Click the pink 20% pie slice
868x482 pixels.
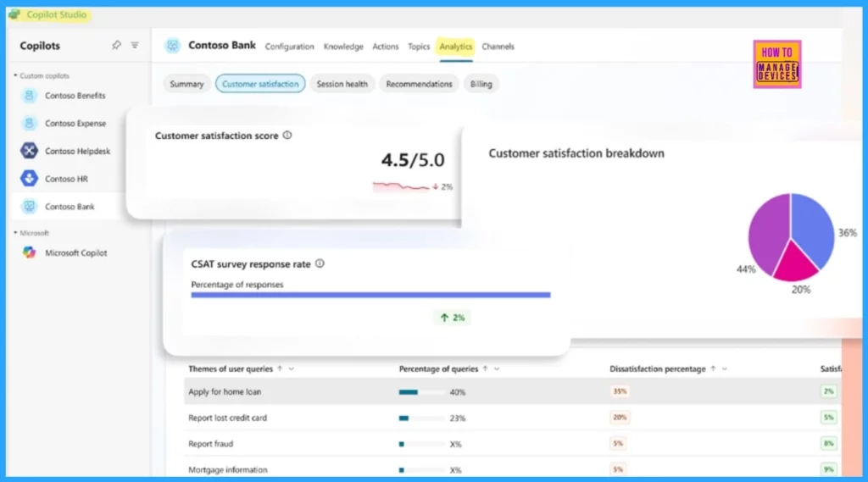point(795,266)
